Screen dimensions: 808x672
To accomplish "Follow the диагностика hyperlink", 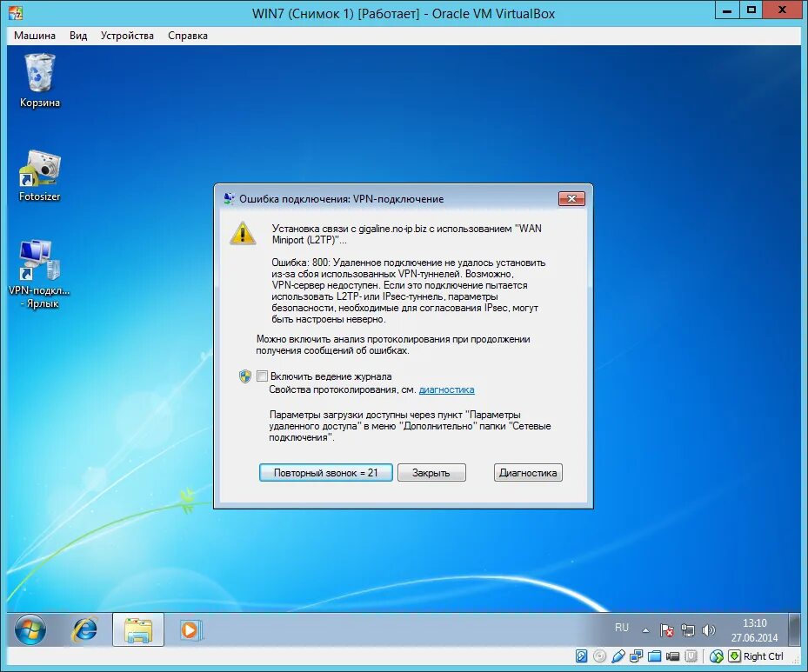I will [x=446, y=389].
